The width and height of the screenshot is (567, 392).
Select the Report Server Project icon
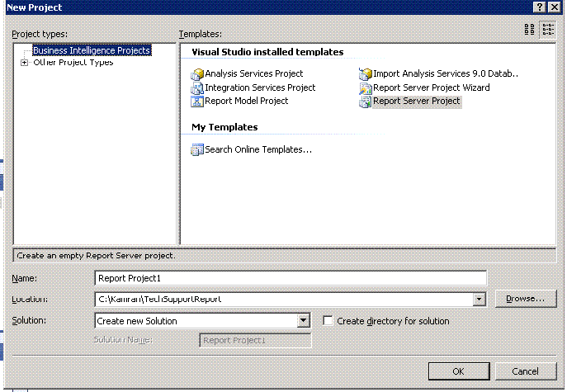click(x=366, y=102)
